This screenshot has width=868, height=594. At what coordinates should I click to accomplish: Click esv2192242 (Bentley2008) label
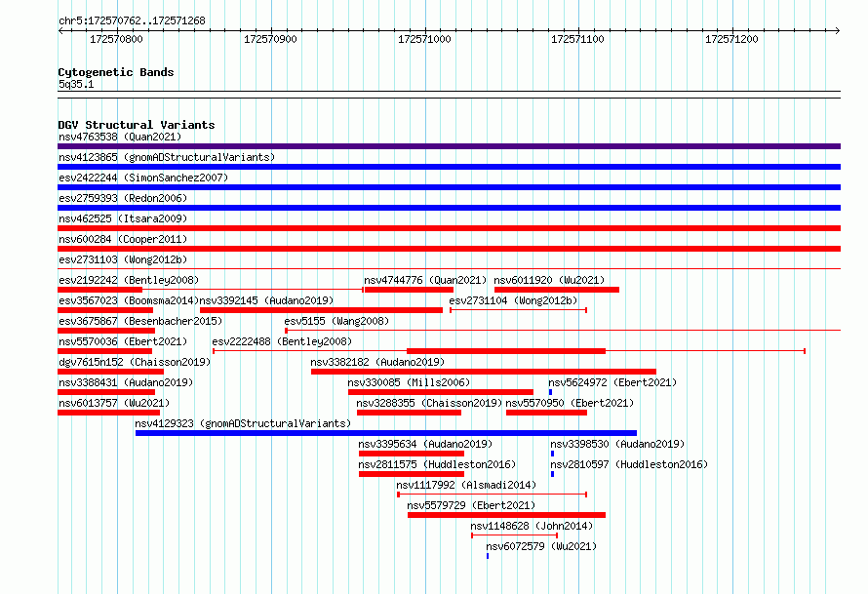click(129, 280)
